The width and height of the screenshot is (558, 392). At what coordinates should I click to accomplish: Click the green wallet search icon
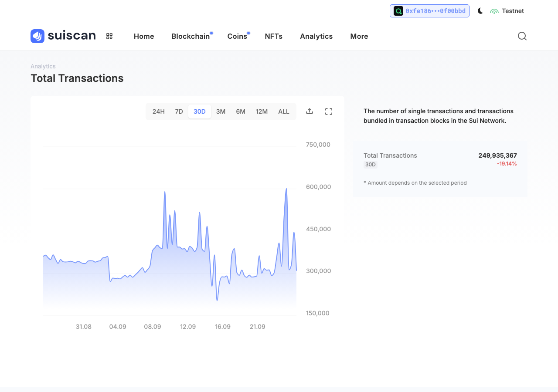pyautogui.click(x=398, y=11)
